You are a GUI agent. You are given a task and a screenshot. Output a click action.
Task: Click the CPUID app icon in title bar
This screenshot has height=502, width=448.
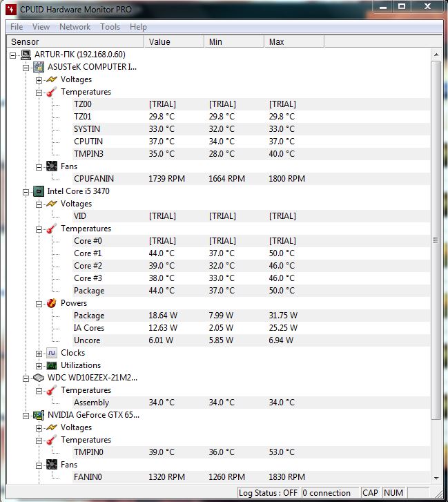point(11,9)
